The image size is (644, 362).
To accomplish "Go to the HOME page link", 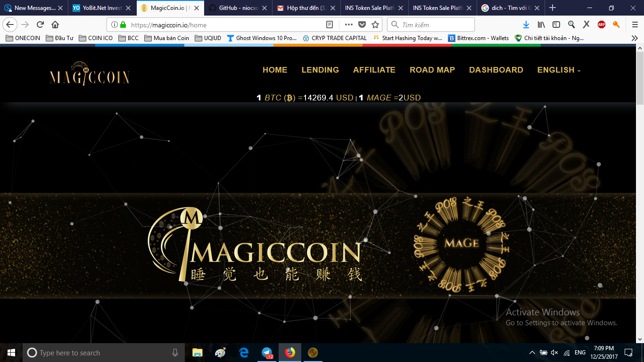I will click(275, 70).
